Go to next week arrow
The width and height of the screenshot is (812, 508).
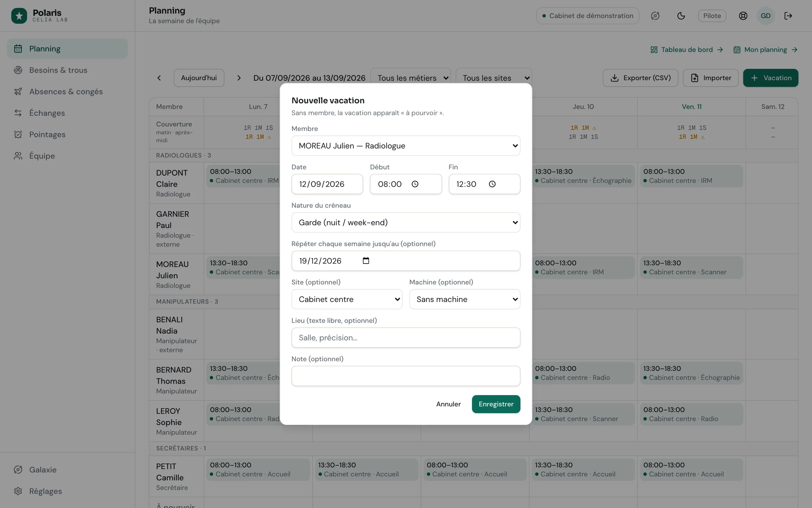point(239,78)
